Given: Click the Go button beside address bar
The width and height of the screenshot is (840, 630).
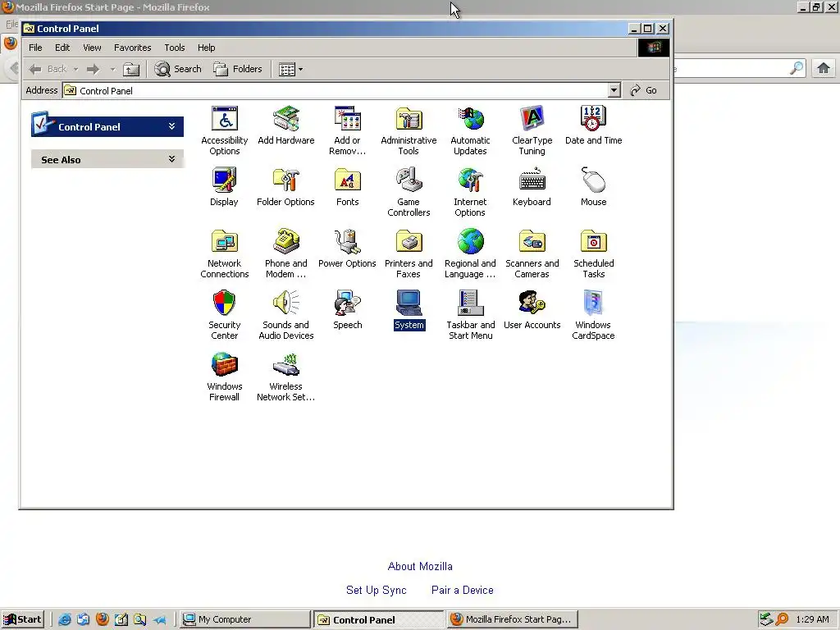Looking at the screenshot, I should pyautogui.click(x=644, y=90).
